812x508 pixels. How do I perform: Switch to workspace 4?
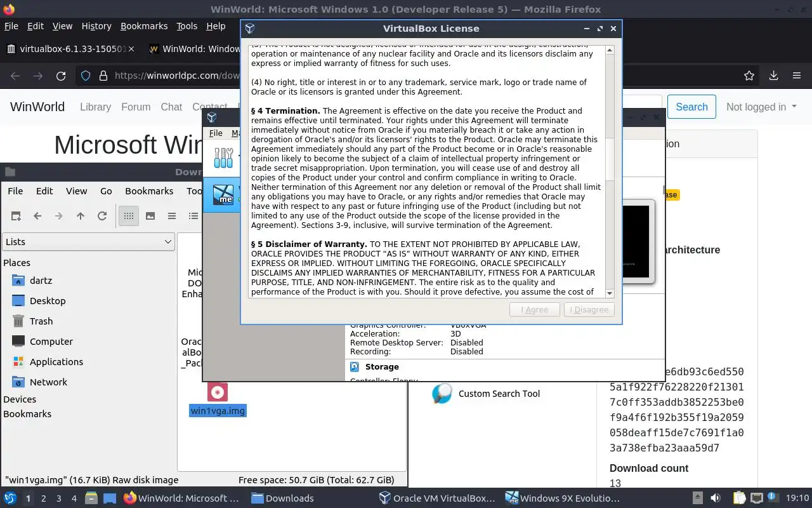pyautogui.click(x=74, y=498)
